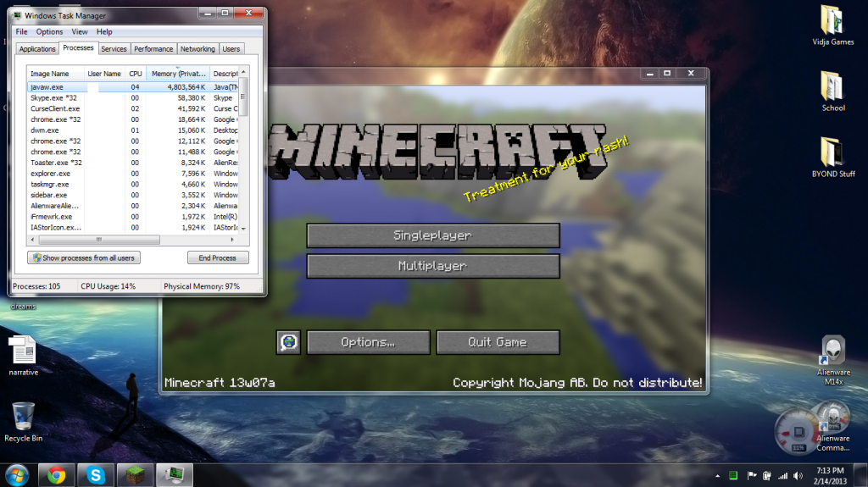Select the iFrmewrk.exe process row
Viewport: 868px width, 487px height.
pos(133,216)
